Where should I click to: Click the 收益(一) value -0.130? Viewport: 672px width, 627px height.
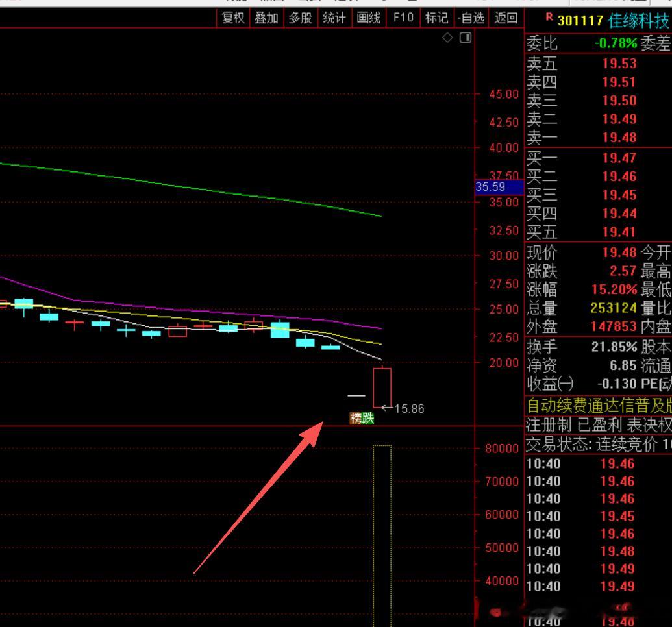(x=618, y=384)
